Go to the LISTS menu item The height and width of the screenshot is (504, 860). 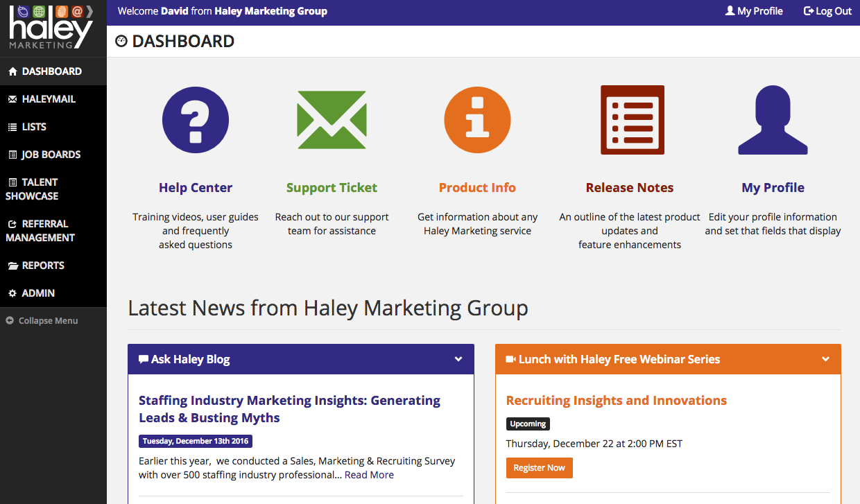(x=53, y=127)
